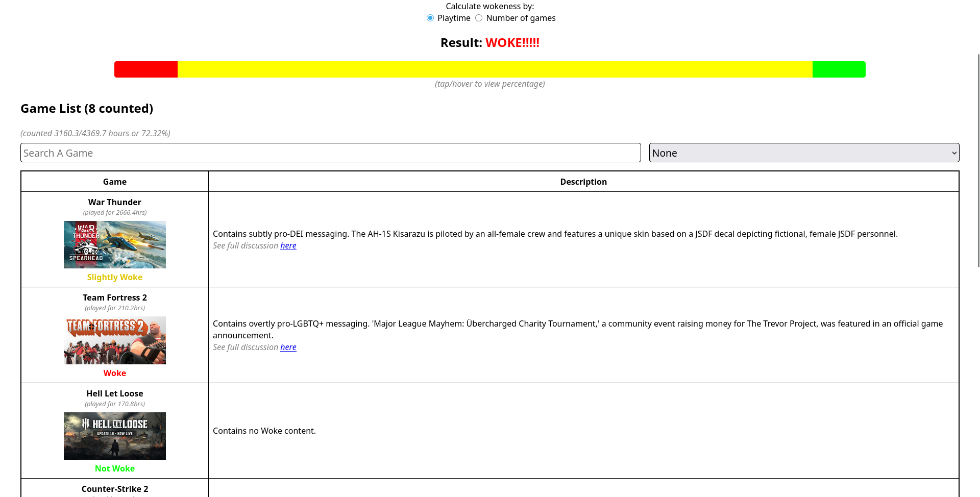Click the red segment of the result bar
Screen dimensions: 980x497
click(x=146, y=69)
